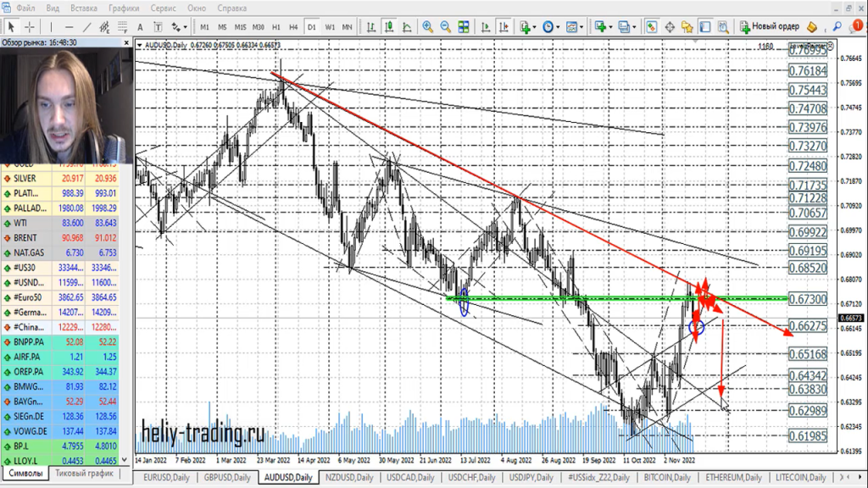This screenshot has height=488, width=868.
Task: Open the Navigator panel star-folder icon
Action: coord(687,26)
